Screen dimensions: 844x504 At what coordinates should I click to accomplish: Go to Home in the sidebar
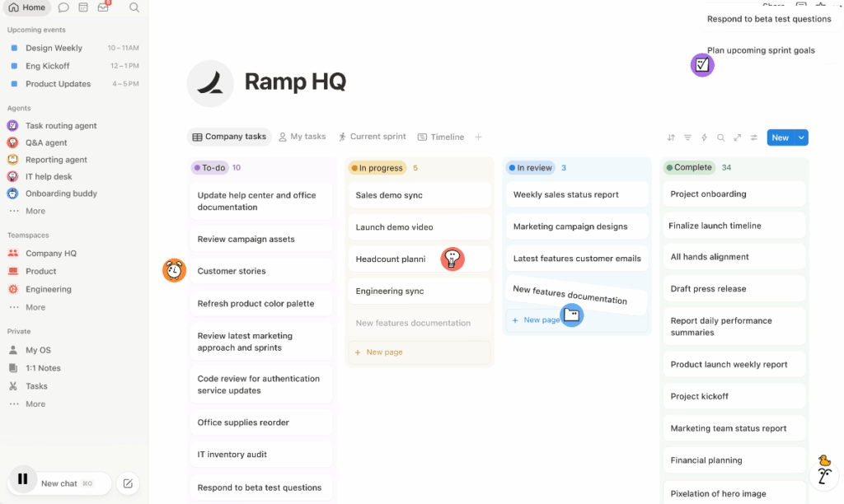27,7
